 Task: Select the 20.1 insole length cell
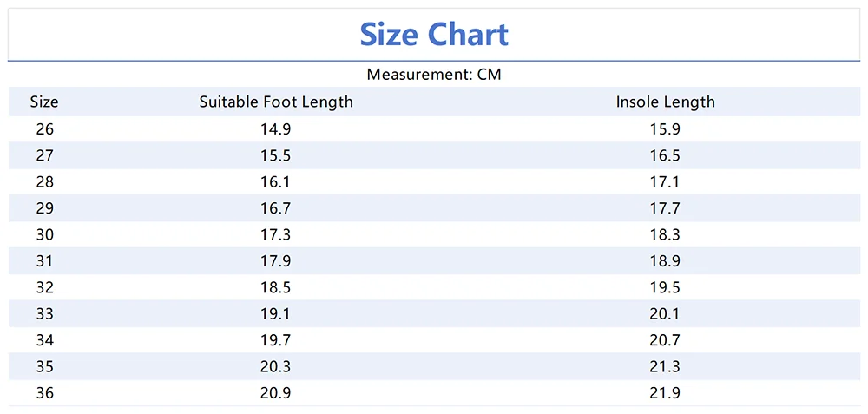(666, 314)
